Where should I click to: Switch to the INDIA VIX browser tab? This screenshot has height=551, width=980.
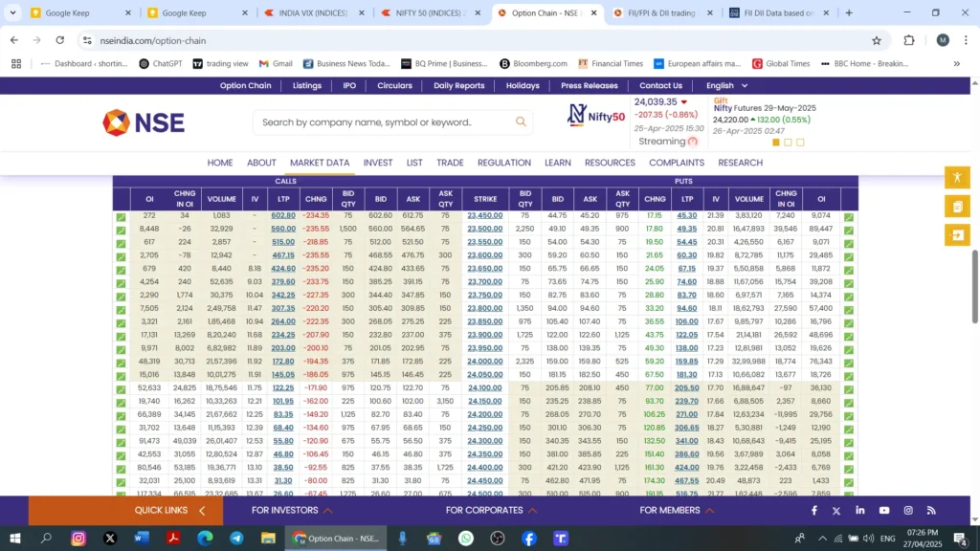(314, 12)
